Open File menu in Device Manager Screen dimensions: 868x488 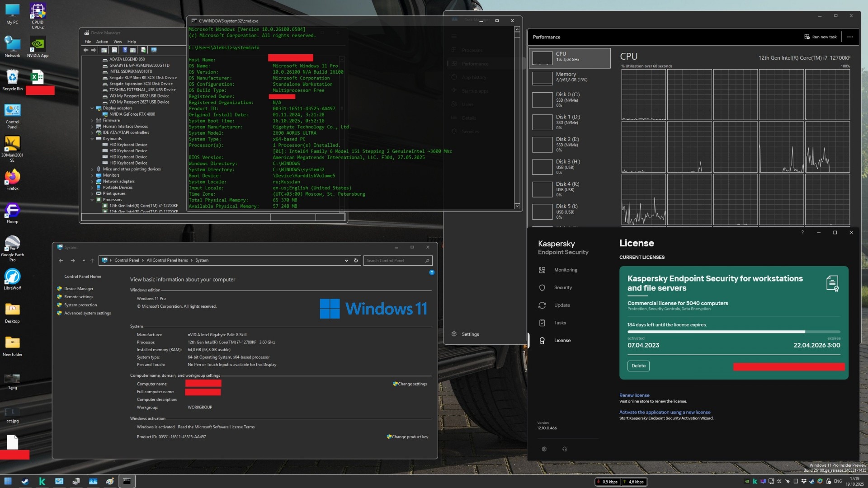[88, 42]
